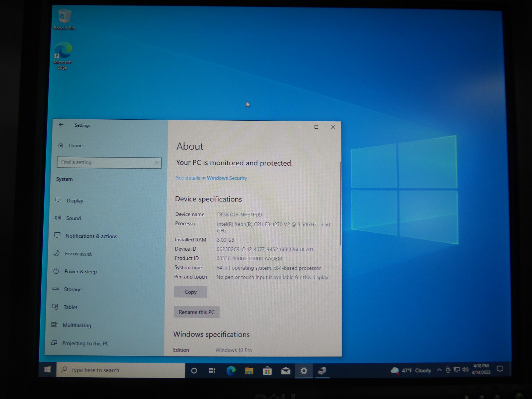Click the System type label

pyautogui.click(x=188, y=267)
